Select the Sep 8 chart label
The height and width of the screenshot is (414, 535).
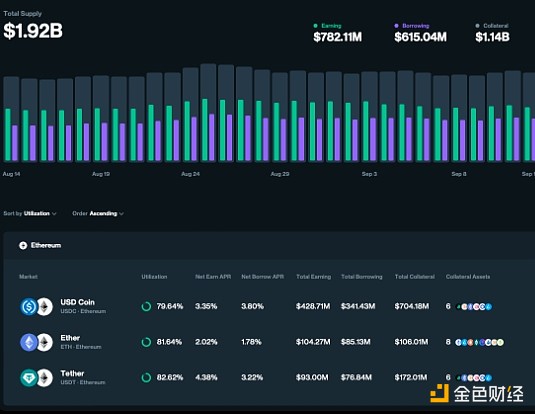(x=459, y=174)
